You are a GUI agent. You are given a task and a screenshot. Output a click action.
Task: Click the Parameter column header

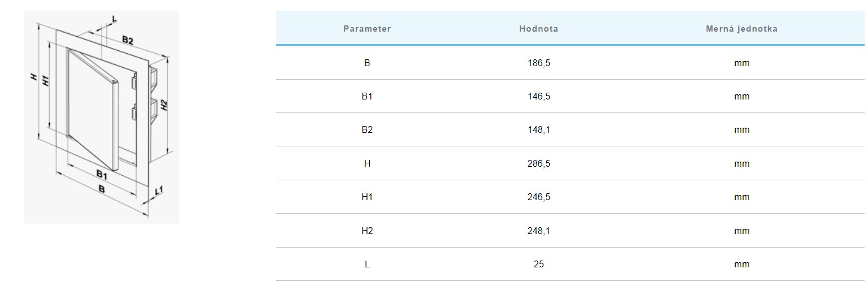point(367,29)
